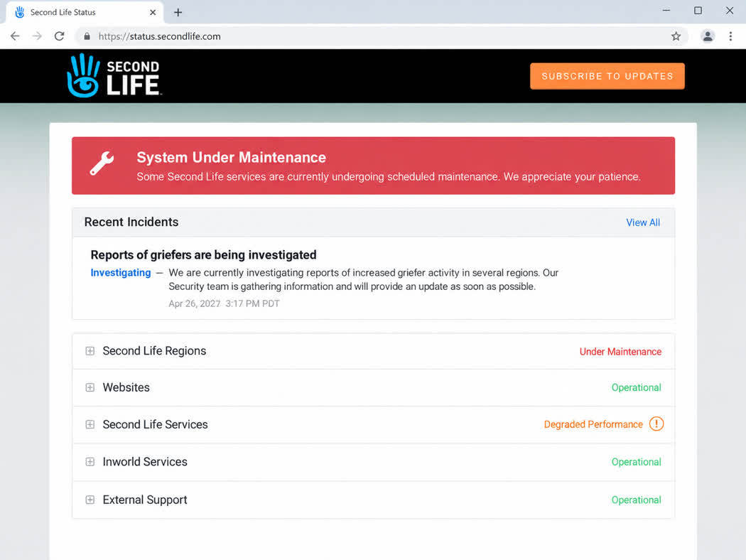This screenshot has width=746, height=560.
Task: Open the griefers incident report title
Action: pyautogui.click(x=203, y=255)
